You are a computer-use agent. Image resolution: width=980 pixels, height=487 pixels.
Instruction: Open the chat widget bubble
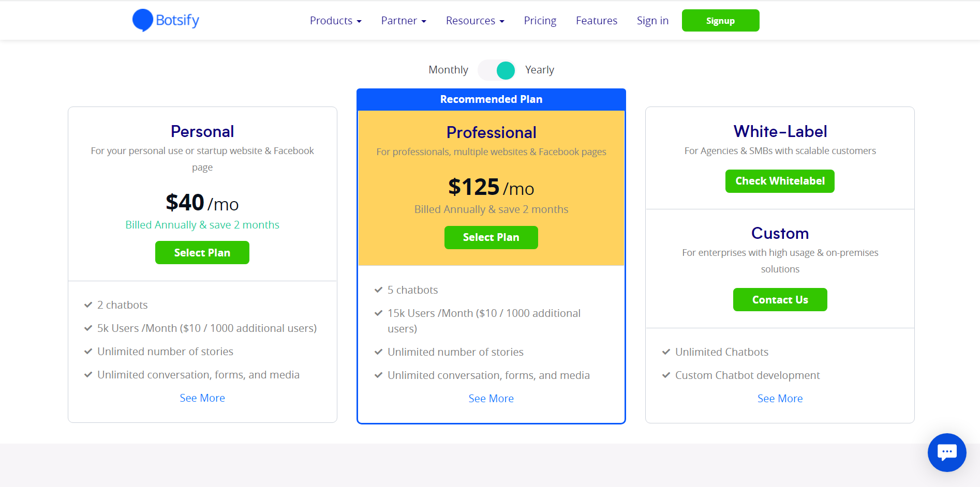click(947, 452)
